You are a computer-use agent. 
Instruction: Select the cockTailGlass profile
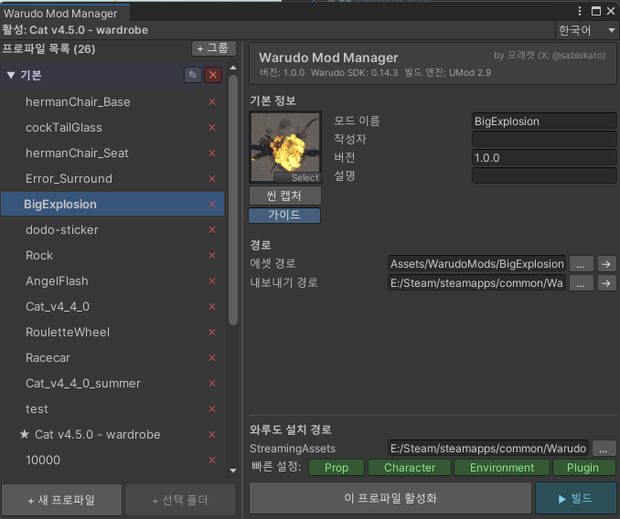(113, 128)
